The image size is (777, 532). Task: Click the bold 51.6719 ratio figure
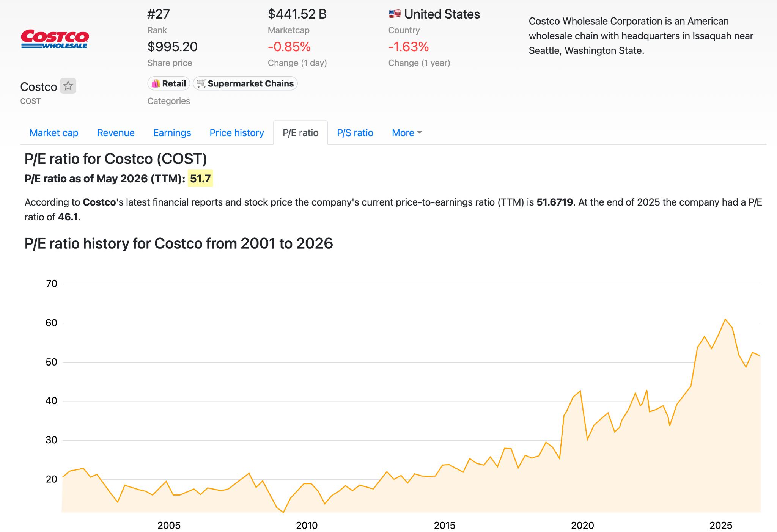coord(555,202)
